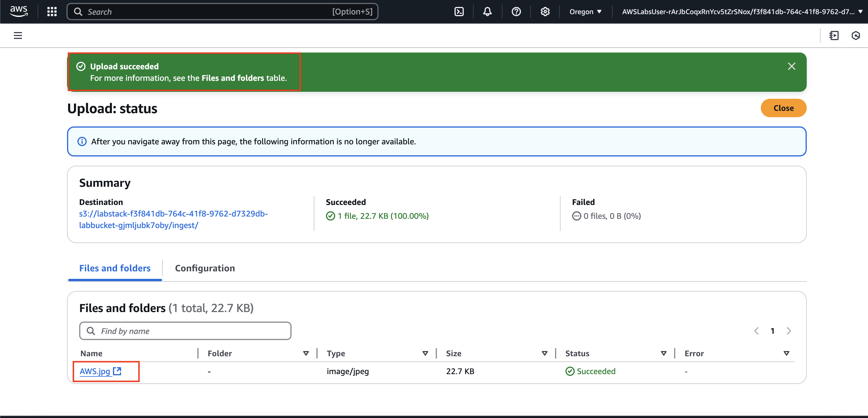
Task: Open the AWS services grid menu
Action: [x=51, y=12]
